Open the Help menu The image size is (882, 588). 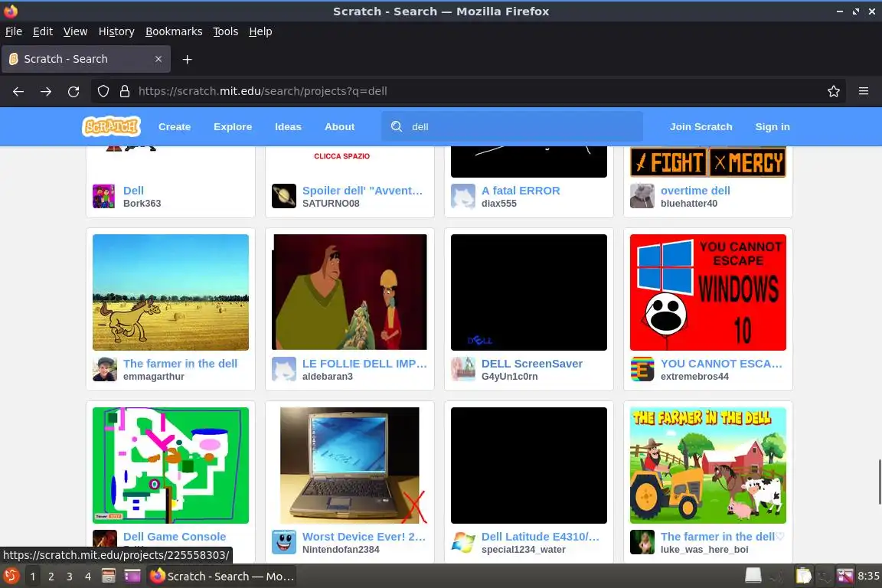260,31
